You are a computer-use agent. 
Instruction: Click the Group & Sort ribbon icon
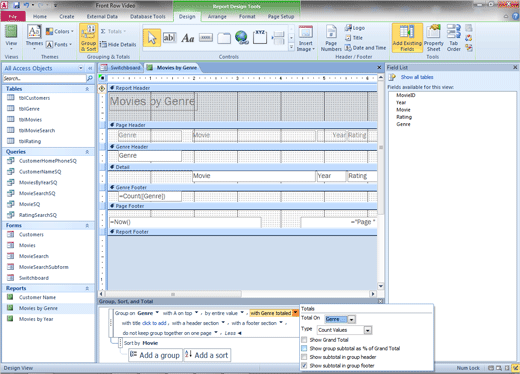coord(88,38)
